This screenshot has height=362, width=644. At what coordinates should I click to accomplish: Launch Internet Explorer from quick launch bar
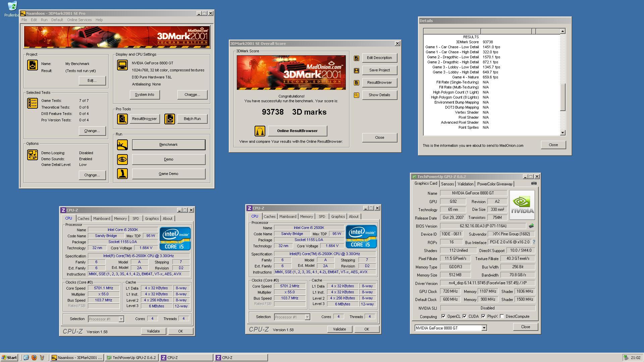tap(26, 358)
